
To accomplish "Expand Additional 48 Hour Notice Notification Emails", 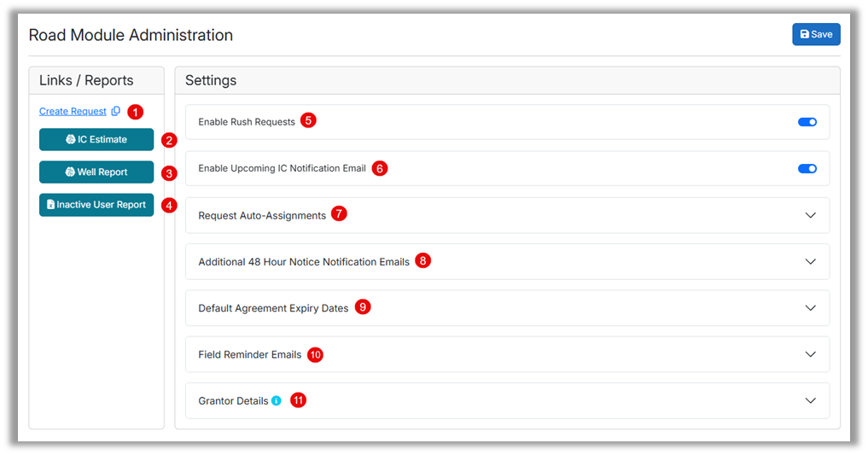I will tap(811, 261).
